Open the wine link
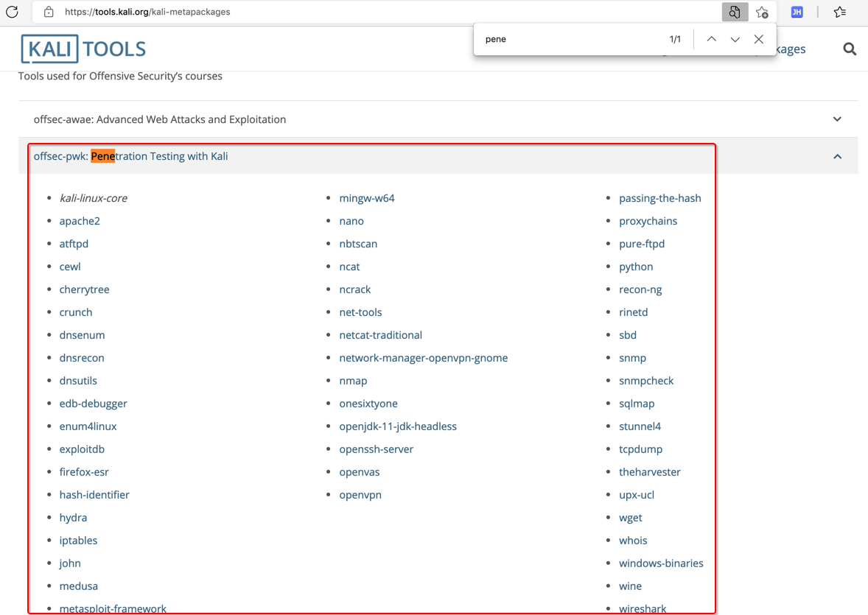Image resolution: width=868 pixels, height=615 pixels. pos(631,586)
